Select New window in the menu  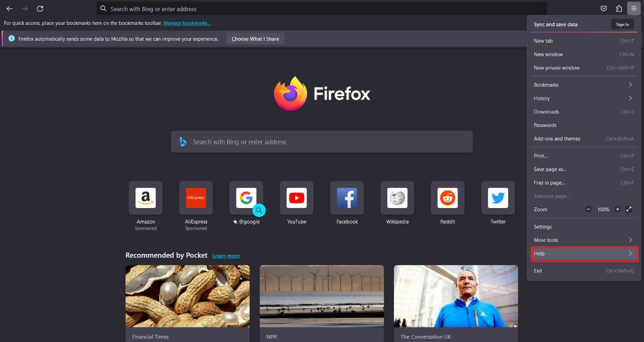coord(584,54)
